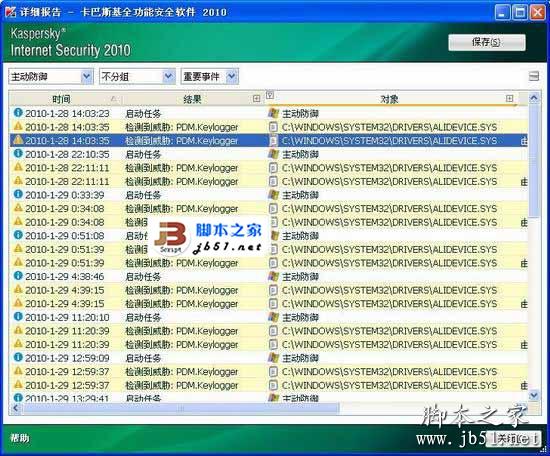550x456 pixels.
Task: Click warning icon in the highlighted 14:03:35 row
Action: click(18, 140)
